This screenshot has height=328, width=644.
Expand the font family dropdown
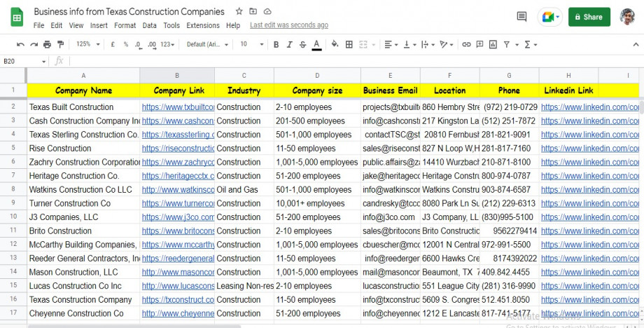[207, 44]
